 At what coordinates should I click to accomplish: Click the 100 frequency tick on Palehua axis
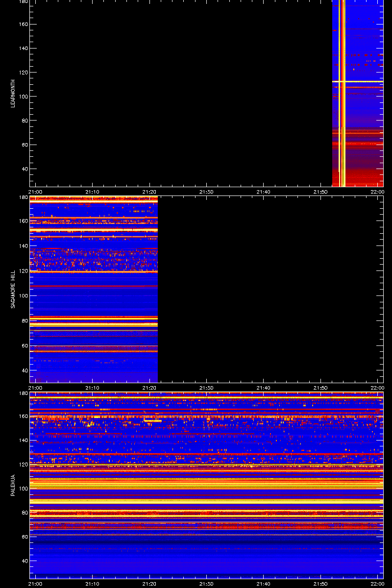click(23, 489)
